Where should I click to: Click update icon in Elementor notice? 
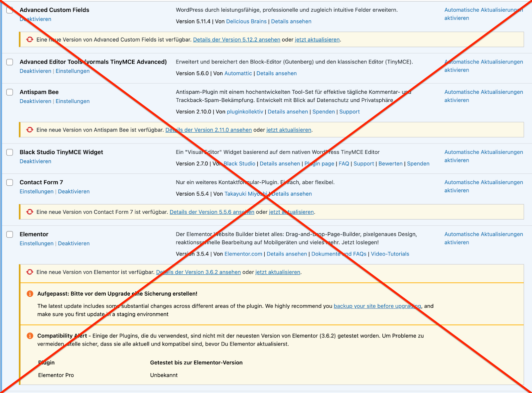point(30,272)
